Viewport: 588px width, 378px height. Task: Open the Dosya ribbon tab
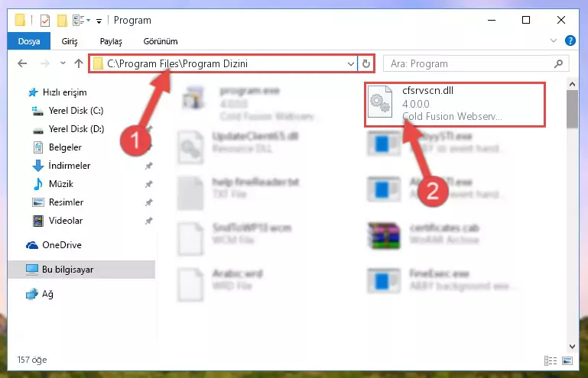pyautogui.click(x=29, y=41)
